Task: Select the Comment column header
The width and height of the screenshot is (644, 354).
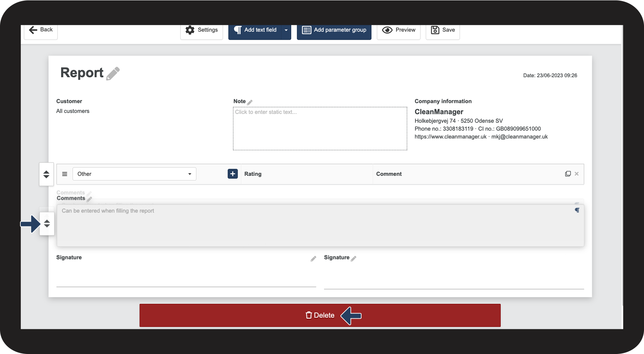Action: click(389, 174)
